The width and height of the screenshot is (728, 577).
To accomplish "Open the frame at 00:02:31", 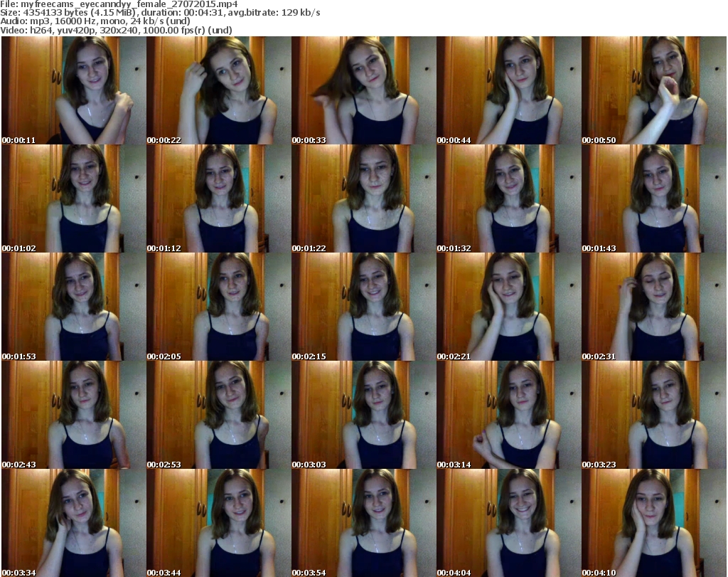I will 654,307.
